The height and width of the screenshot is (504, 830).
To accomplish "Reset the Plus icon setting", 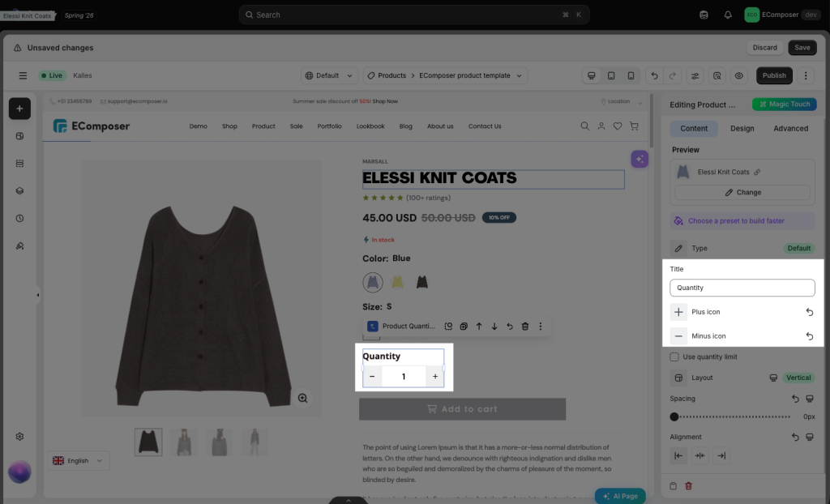I will pos(810,312).
